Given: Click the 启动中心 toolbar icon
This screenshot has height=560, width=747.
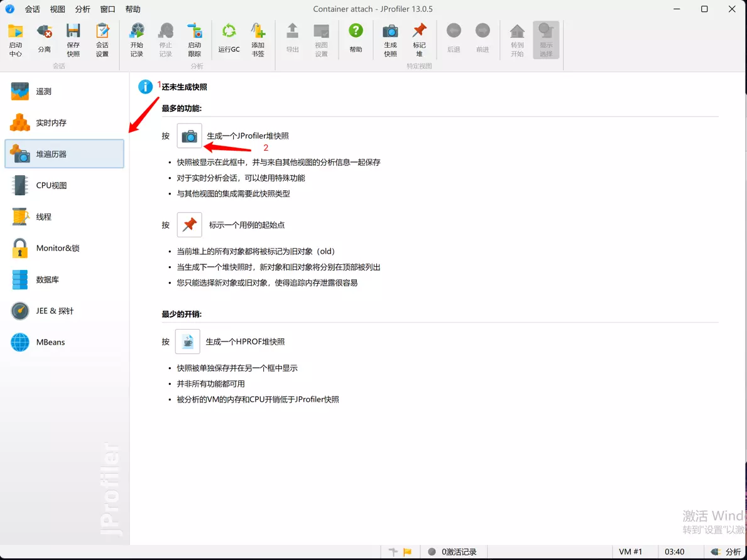Looking at the screenshot, I should (16, 40).
